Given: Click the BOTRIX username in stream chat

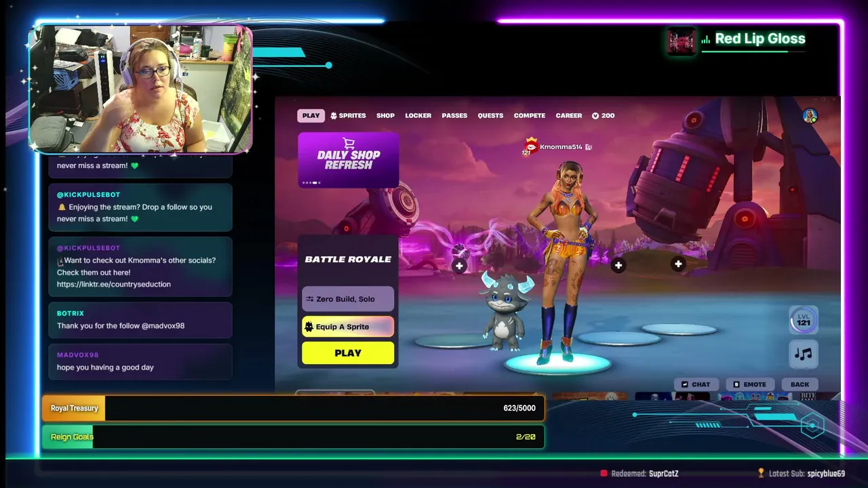Looking at the screenshot, I should (x=71, y=314).
